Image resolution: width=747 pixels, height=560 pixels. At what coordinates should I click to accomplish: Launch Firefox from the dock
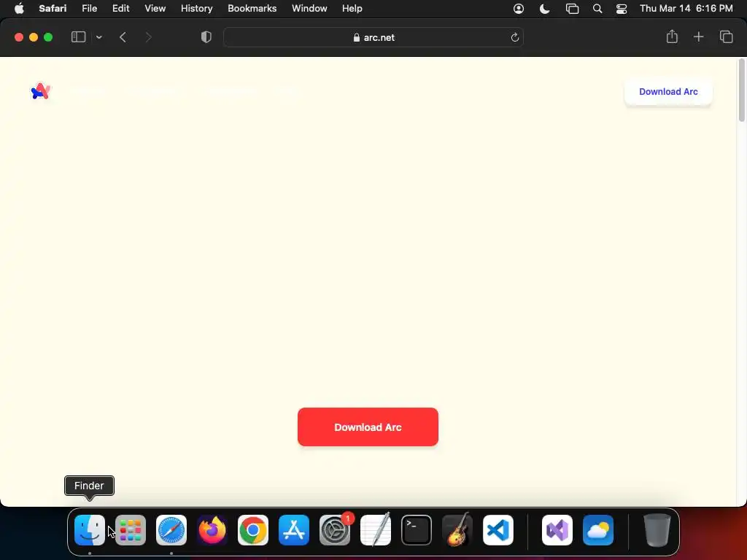[x=212, y=530]
